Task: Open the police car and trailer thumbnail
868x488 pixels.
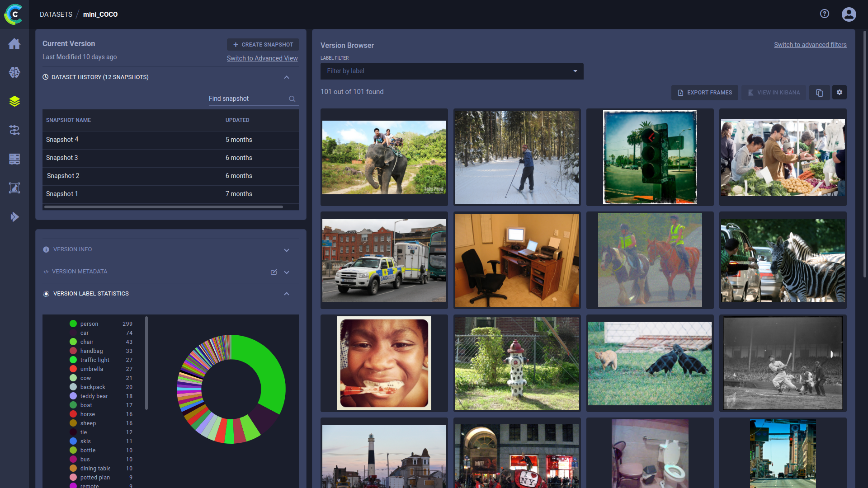Action: point(384,261)
